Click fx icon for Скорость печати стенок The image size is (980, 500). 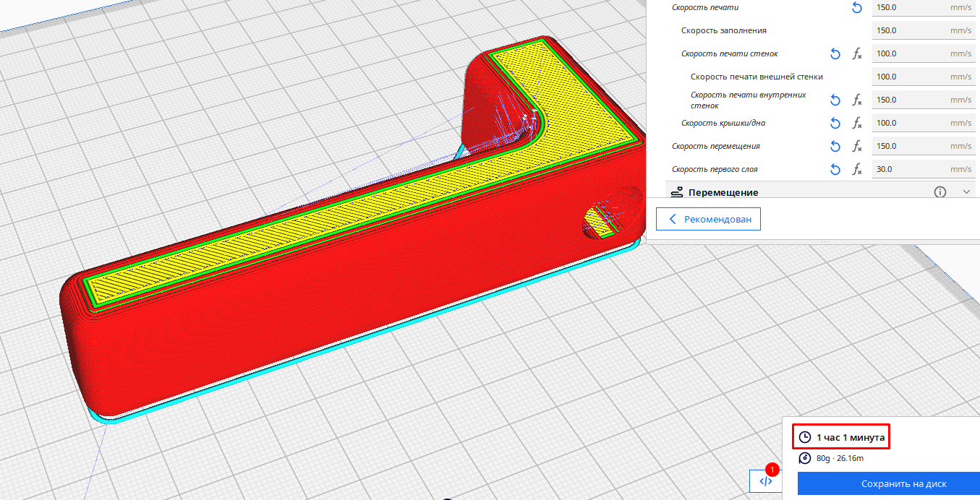857,53
